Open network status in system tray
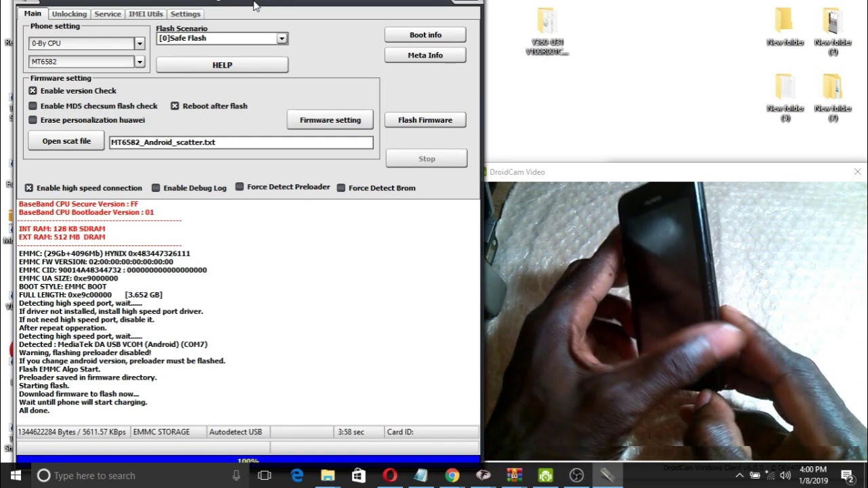Viewport: 868px width, 488px height. click(x=770, y=476)
